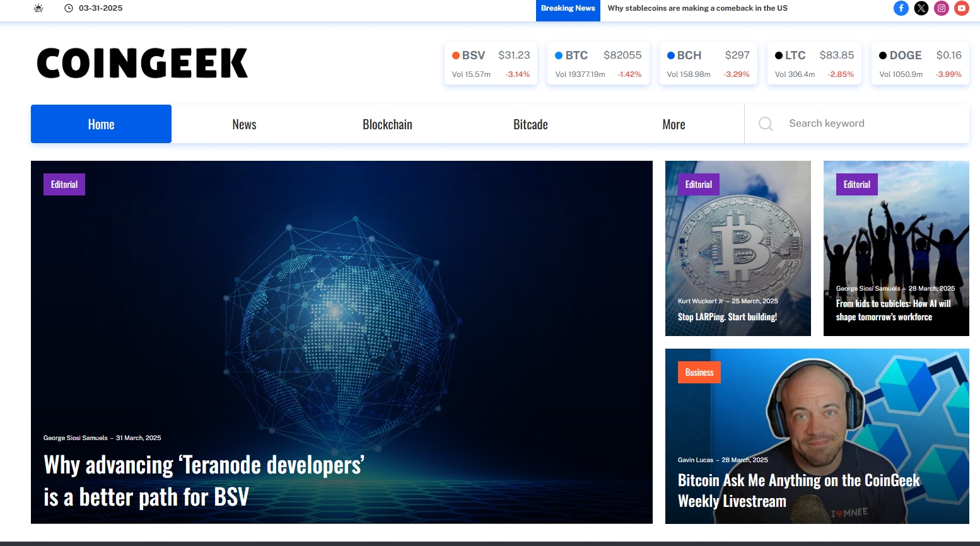The height and width of the screenshot is (546, 980).
Task: Click the search magnifier icon
Action: [766, 124]
